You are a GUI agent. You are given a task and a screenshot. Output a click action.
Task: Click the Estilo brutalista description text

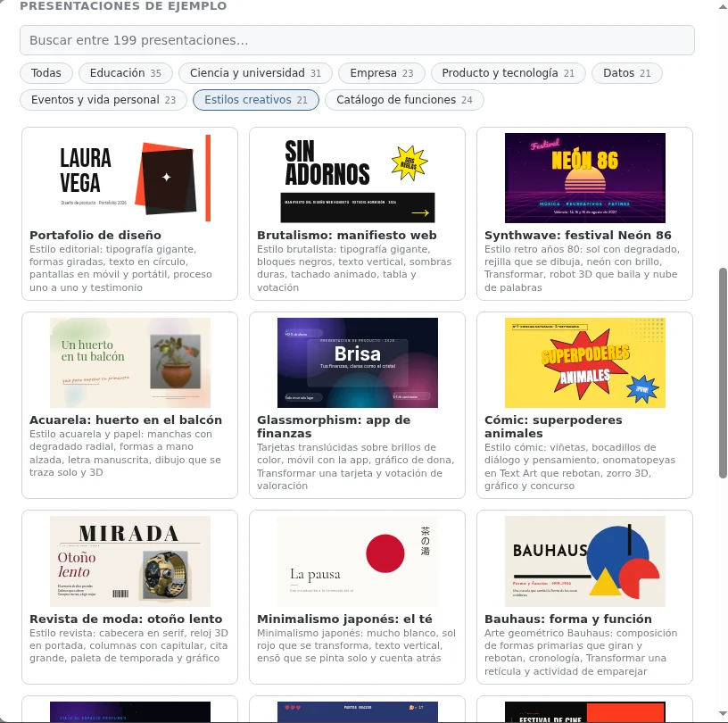coord(354,269)
